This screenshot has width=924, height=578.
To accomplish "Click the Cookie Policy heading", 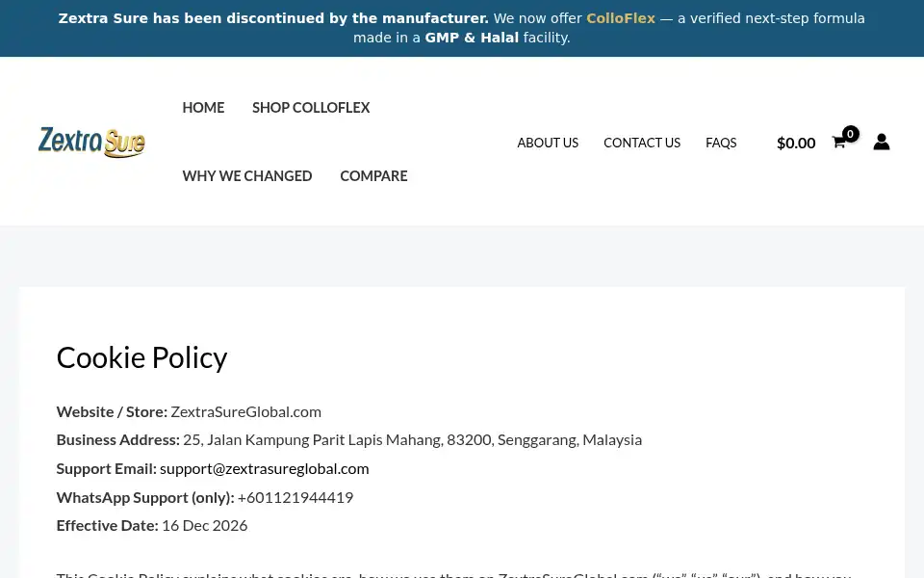I will [141, 357].
